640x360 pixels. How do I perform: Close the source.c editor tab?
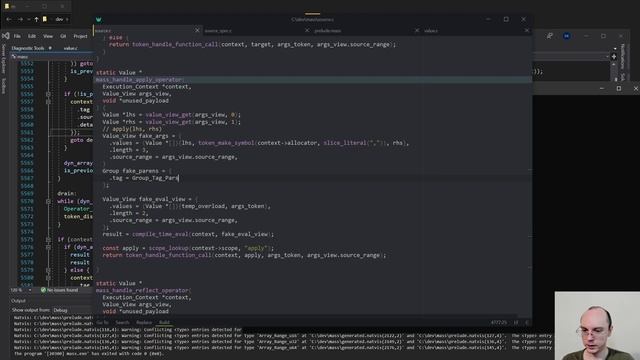point(197,30)
